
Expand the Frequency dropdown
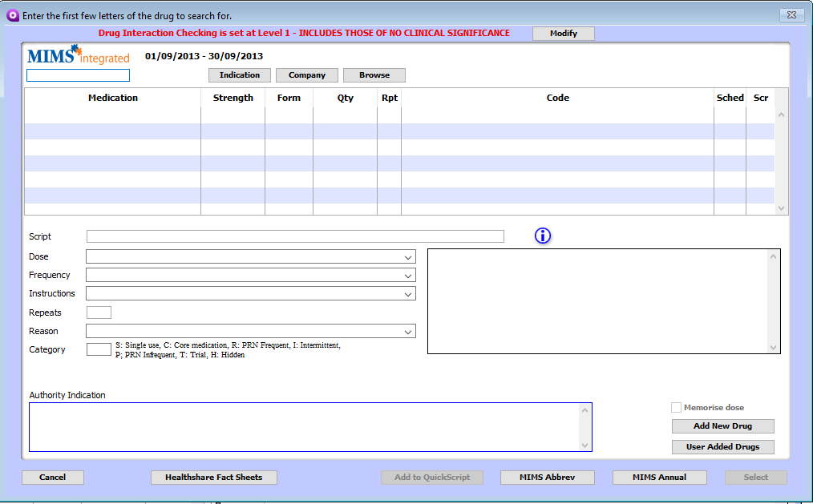pyautogui.click(x=410, y=275)
